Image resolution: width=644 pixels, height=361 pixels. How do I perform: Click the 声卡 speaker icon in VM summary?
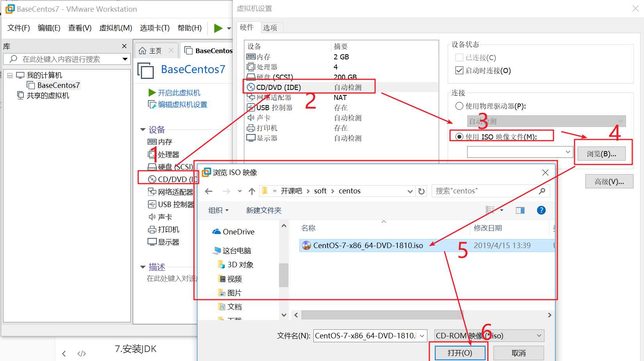[x=152, y=217]
